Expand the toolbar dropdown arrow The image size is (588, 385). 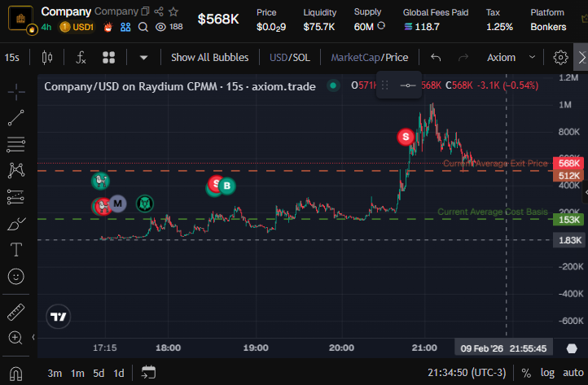(x=143, y=58)
